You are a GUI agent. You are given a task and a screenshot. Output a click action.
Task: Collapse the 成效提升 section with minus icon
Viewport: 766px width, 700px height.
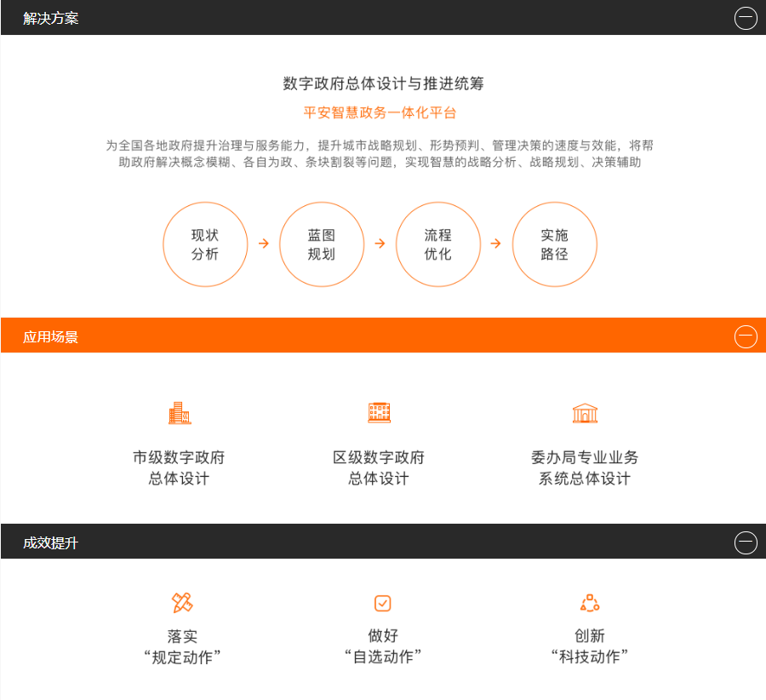[746, 542]
